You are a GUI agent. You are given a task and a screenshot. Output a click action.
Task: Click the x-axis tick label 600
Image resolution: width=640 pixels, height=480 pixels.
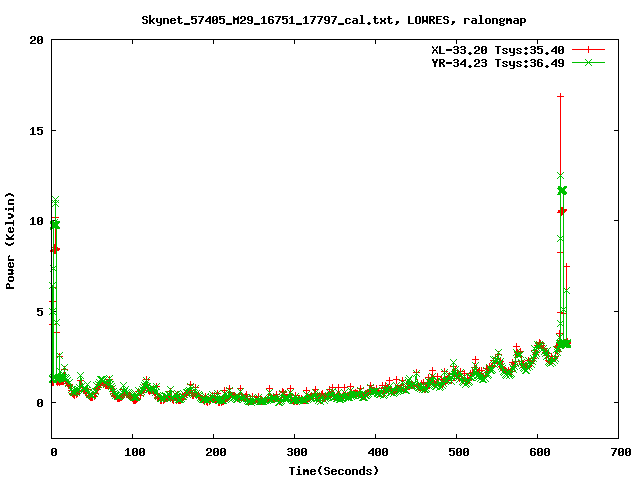coord(539,452)
